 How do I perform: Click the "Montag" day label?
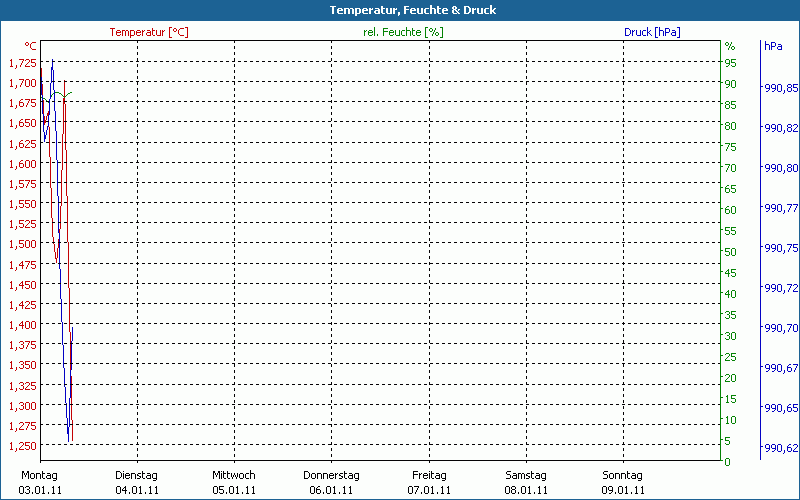click(x=39, y=475)
